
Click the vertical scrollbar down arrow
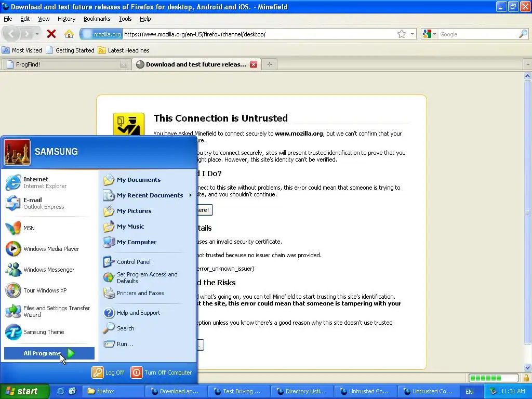point(527,367)
